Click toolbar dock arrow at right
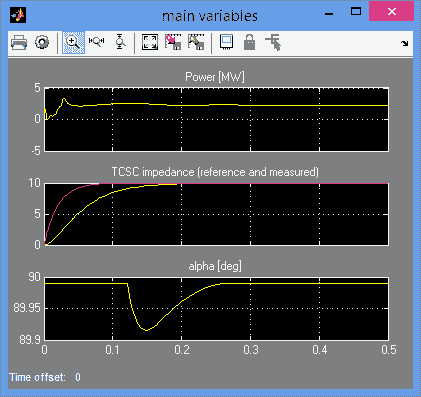This screenshot has width=421, height=397. [405, 43]
